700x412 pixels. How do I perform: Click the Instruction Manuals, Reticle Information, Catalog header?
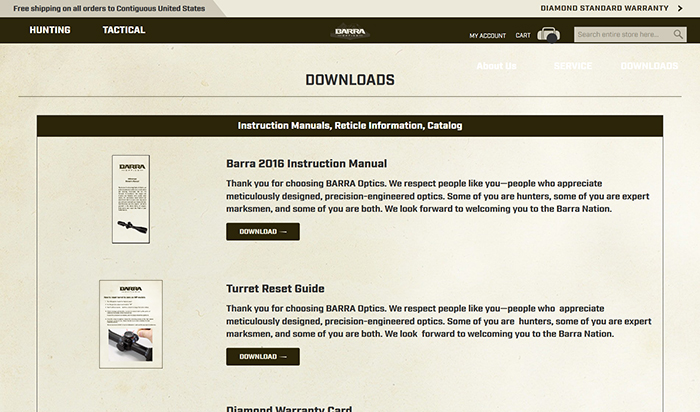(350, 126)
